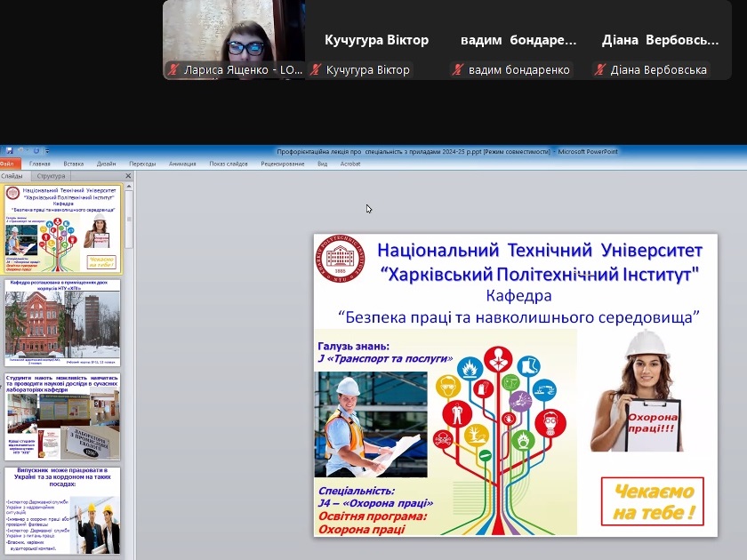Select the Дизайн ribbon tab
This screenshot has width=747, height=560.
pyautogui.click(x=106, y=164)
